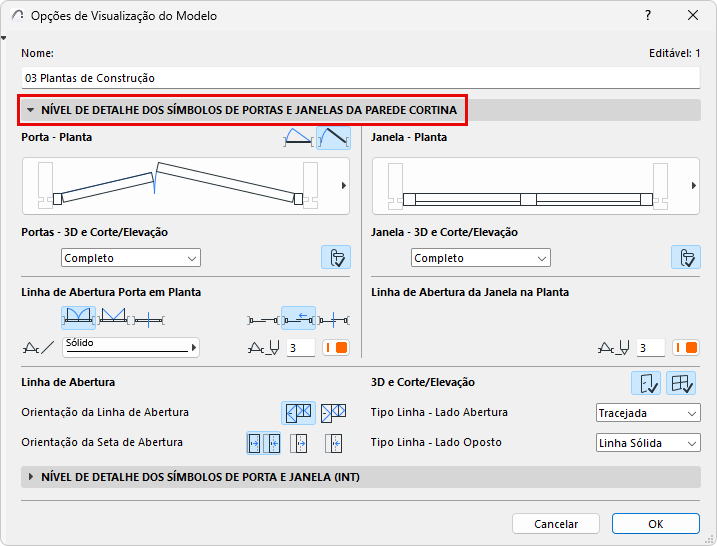Open the Sólido line type picker
Image resolution: width=717 pixels, height=546 pixels.
click(131, 348)
